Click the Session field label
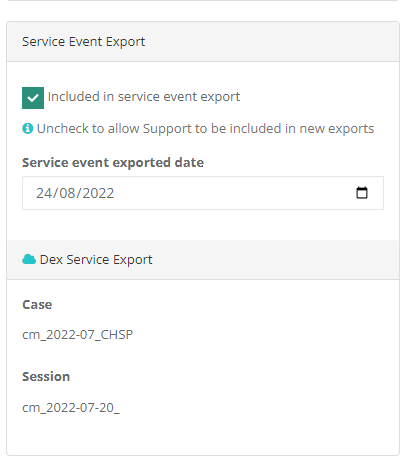The height and width of the screenshot is (463, 409). tap(46, 377)
